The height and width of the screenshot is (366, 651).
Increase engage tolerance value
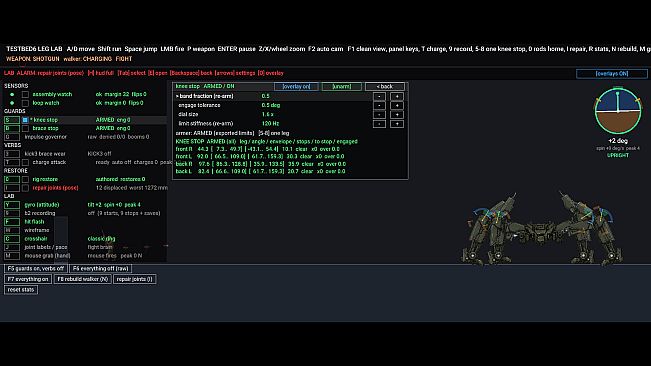pos(397,105)
